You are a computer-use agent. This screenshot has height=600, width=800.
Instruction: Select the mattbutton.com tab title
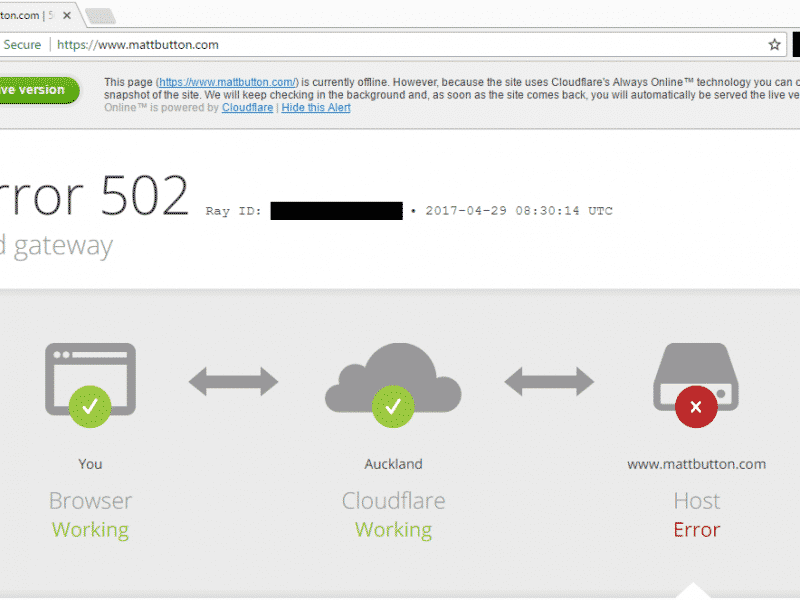point(26,15)
